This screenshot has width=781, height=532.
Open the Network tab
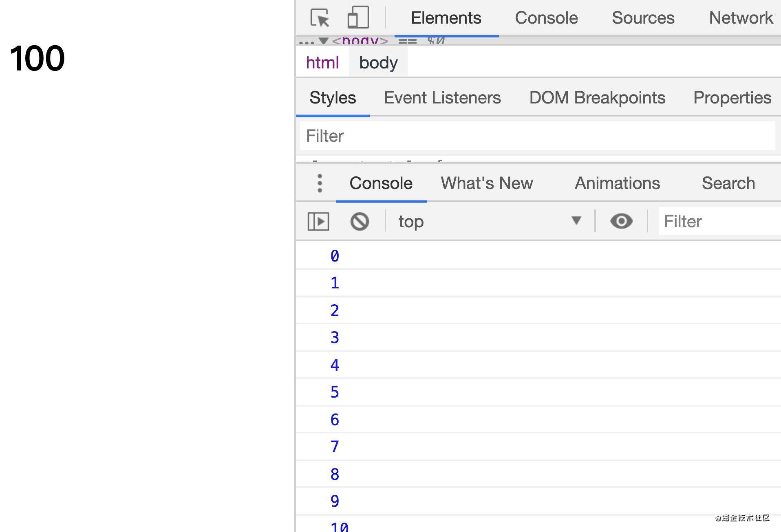(x=741, y=18)
